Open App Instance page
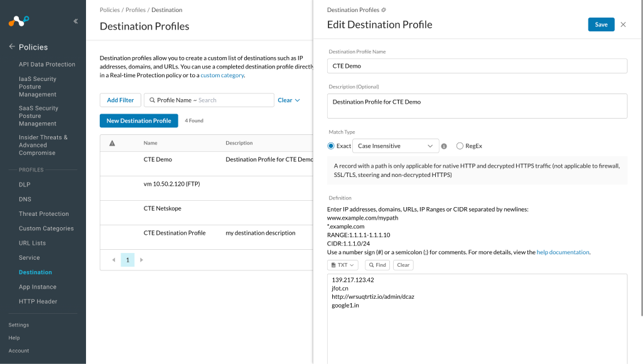643x364 pixels. pyautogui.click(x=38, y=287)
